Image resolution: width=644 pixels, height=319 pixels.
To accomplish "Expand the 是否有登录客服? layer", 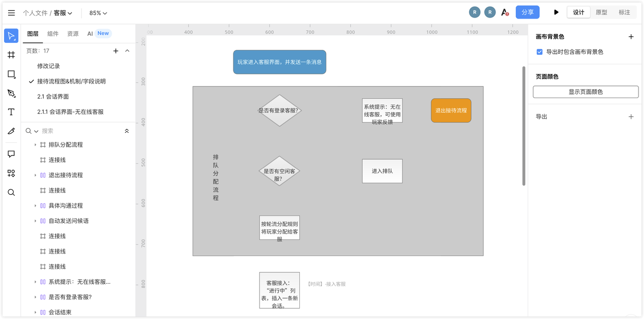I will point(35,297).
